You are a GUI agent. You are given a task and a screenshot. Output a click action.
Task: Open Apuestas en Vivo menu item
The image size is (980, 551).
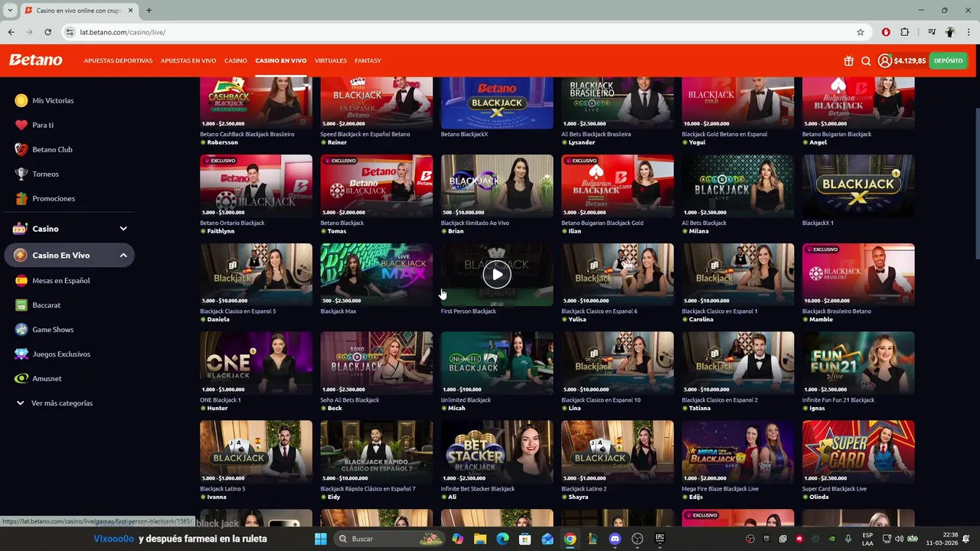tap(188, 60)
